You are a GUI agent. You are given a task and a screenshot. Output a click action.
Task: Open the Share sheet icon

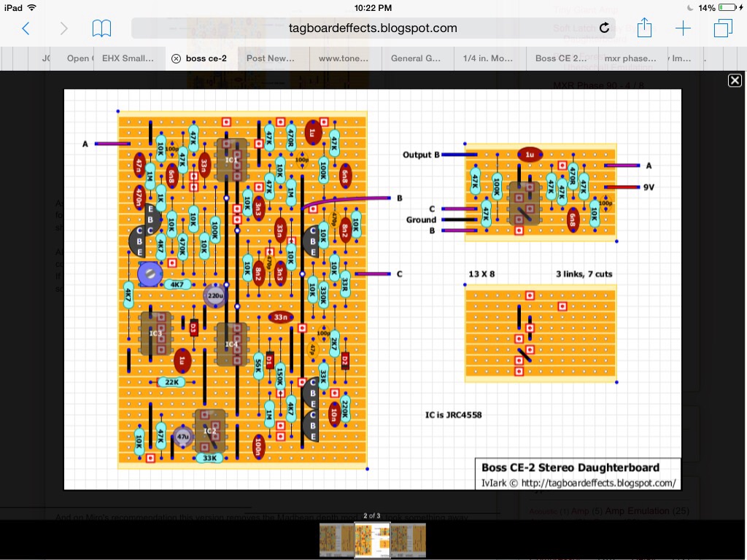coord(644,28)
